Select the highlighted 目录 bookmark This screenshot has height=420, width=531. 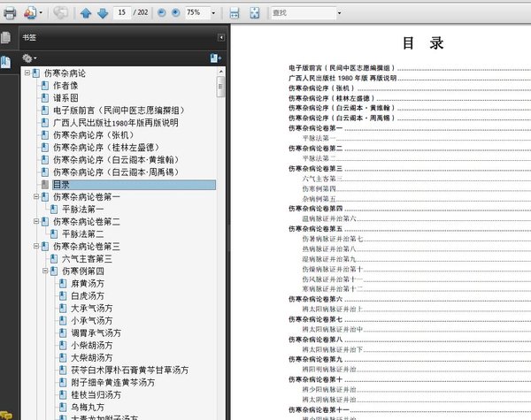[x=134, y=185]
